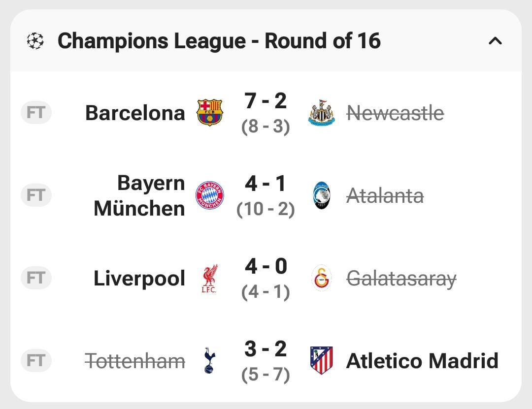Open the Atletico Madrid team link
532x409 pixels.
point(422,361)
